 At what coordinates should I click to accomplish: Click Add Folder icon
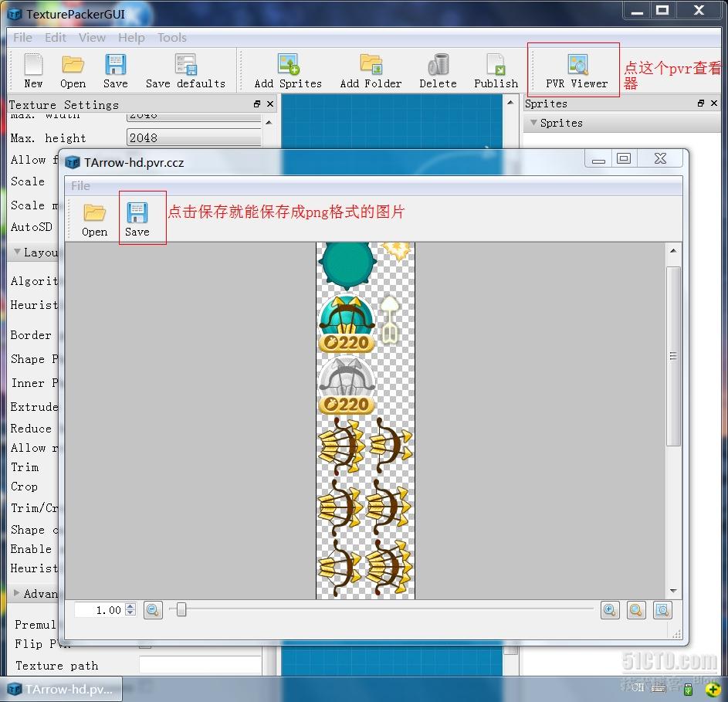point(371,70)
